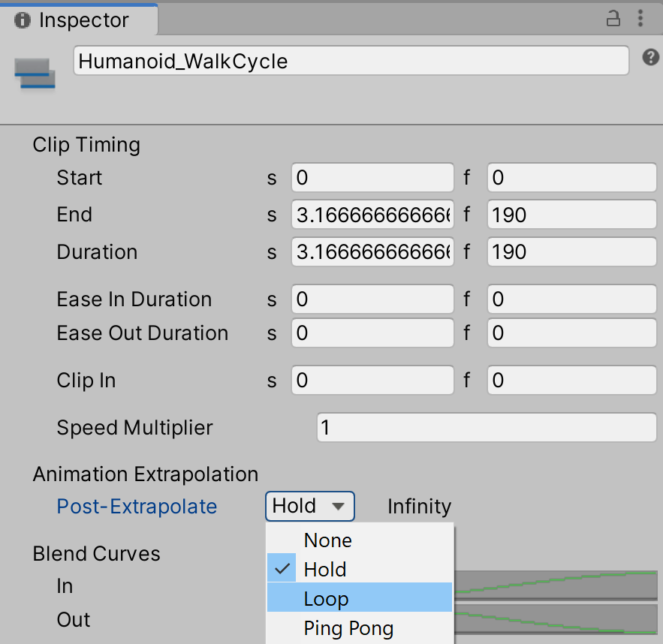
Task: Open the Inspector three-dot options menu
Action: (x=640, y=19)
